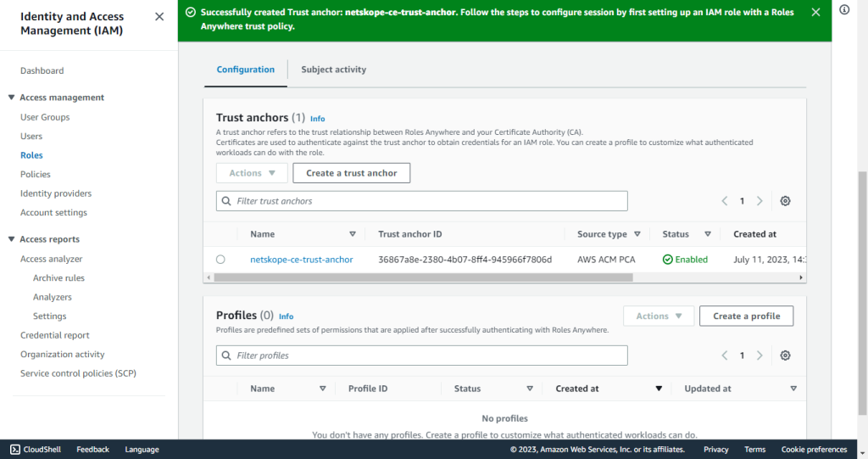
Task: Open CloudShell terminal icon in footer
Action: (x=15, y=450)
